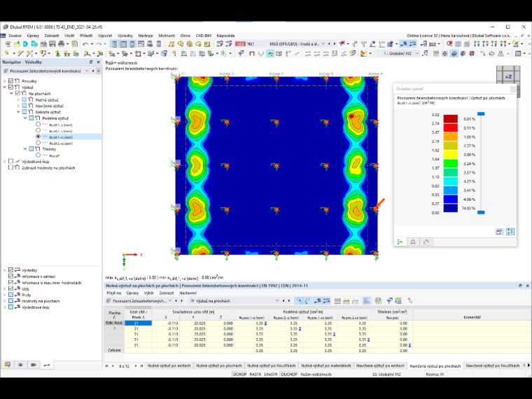Click the dark red 0.01 % color swatch
Screen dimensions: 532x399
tap(451, 118)
